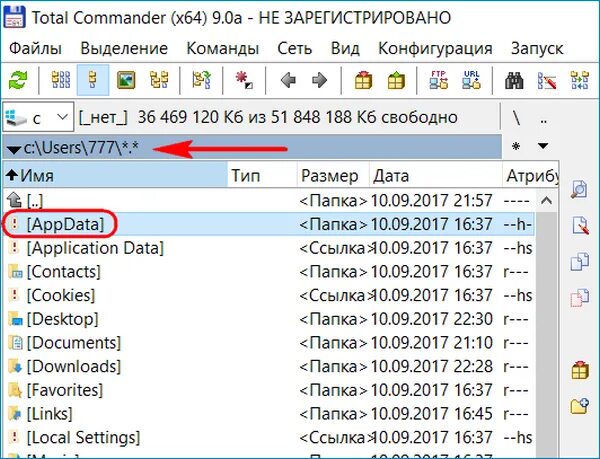This screenshot has width=600, height=459.
Task: Open directory history down arrow
Action: (543, 146)
